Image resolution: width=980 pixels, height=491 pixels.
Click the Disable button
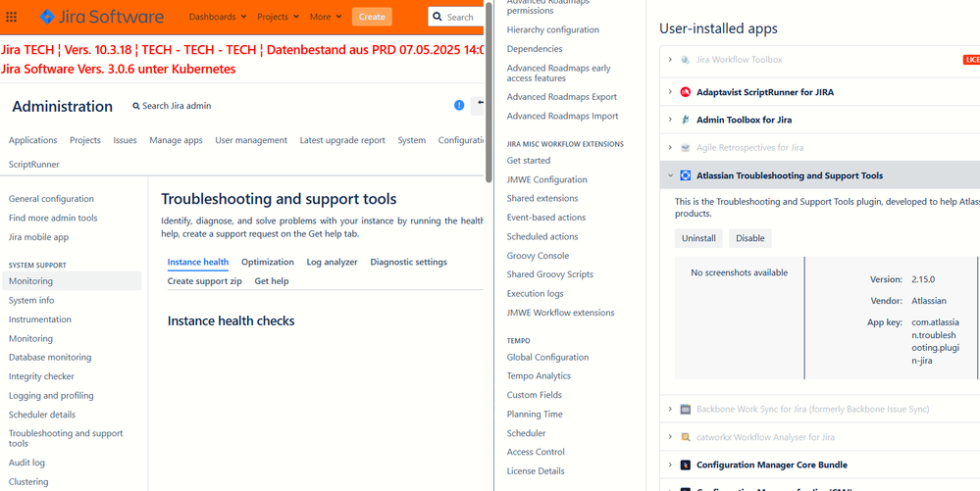tap(750, 238)
